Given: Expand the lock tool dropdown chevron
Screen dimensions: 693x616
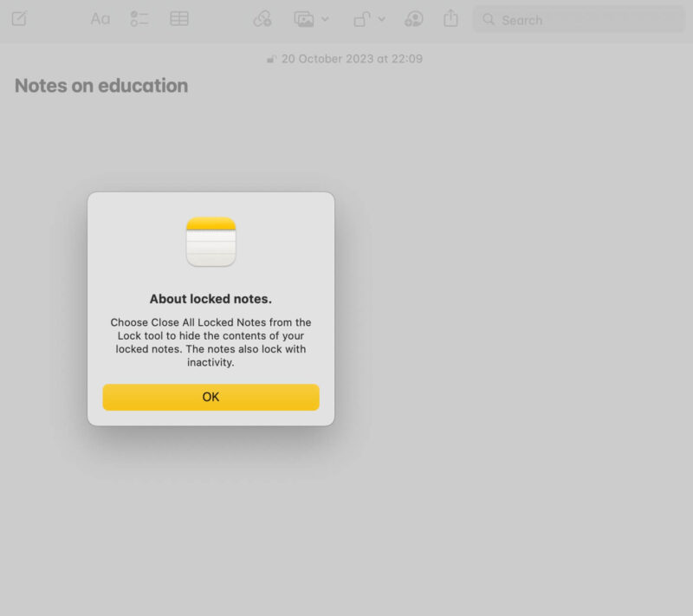Looking at the screenshot, I should [381, 19].
